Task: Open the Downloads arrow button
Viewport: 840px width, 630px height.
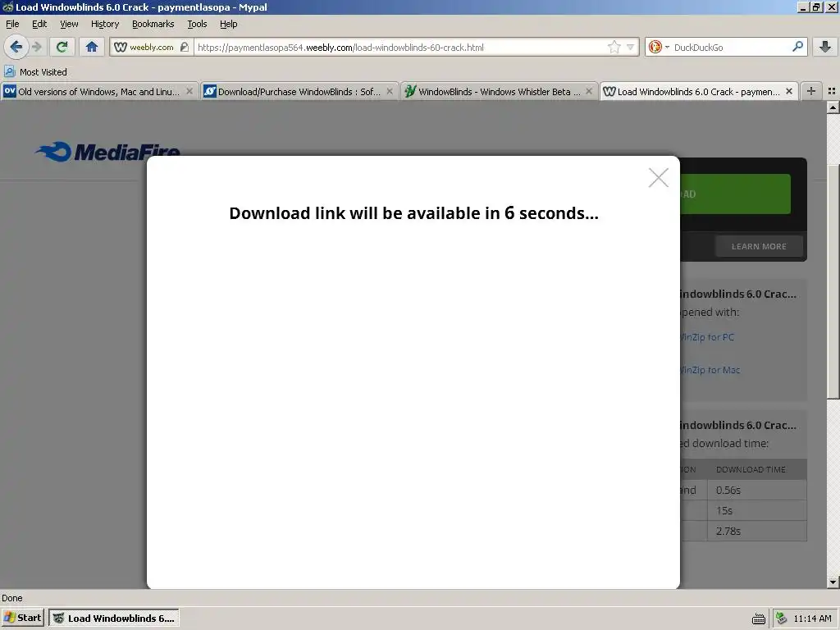Action: click(825, 47)
